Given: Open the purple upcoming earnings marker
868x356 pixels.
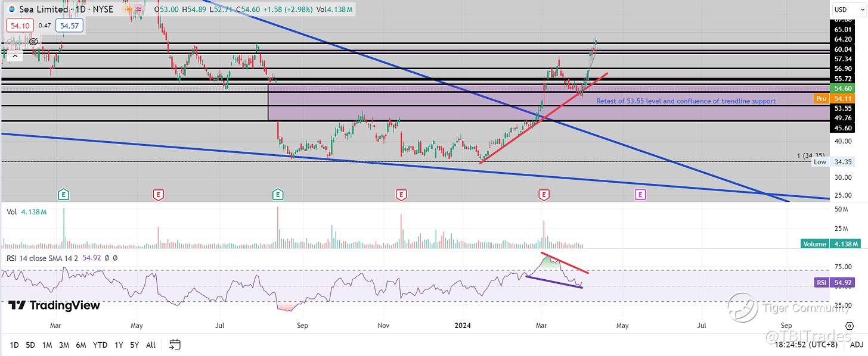Looking at the screenshot, I should coord(640,194).
